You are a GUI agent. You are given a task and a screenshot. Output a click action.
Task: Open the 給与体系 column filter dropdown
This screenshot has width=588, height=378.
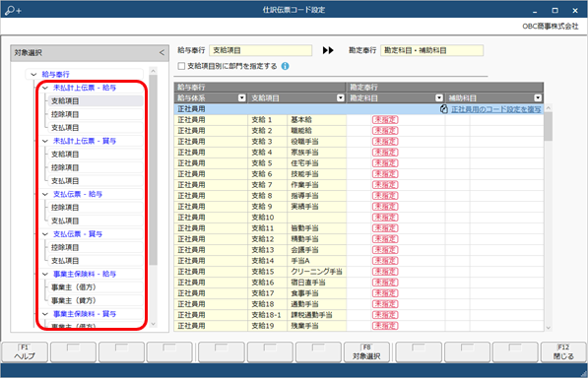tap(242, 98)
